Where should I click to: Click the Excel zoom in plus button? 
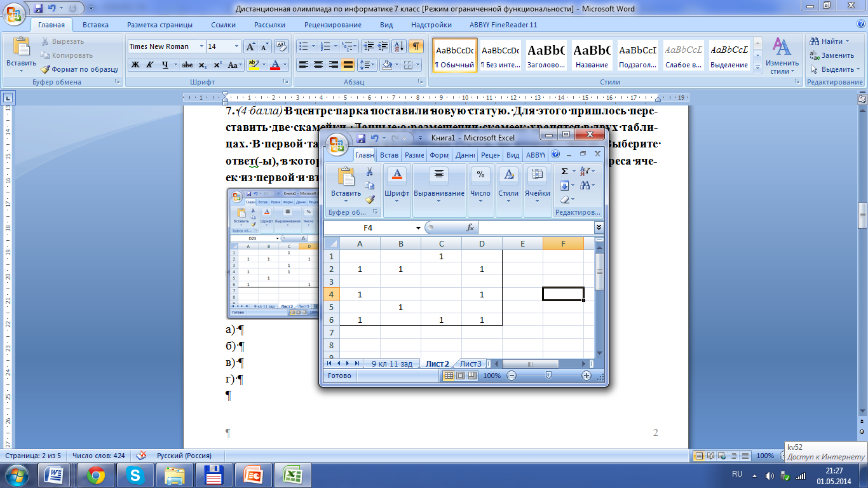coord(587,376)
